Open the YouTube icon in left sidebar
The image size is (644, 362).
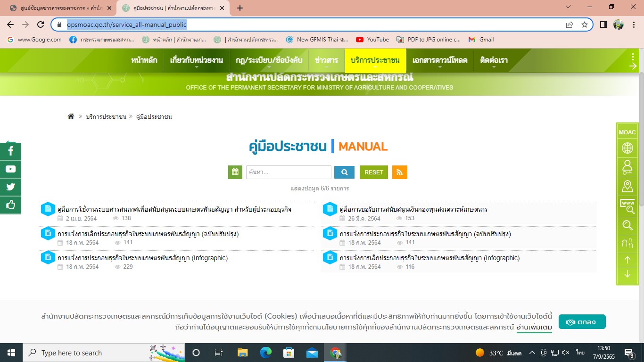[x=10, y=169]
